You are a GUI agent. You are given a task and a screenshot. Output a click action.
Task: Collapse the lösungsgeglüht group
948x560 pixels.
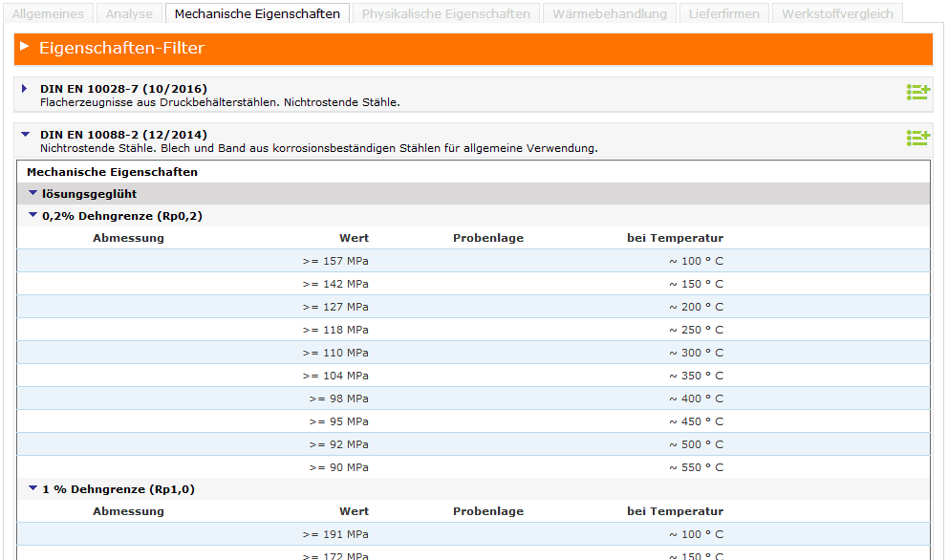33,193
